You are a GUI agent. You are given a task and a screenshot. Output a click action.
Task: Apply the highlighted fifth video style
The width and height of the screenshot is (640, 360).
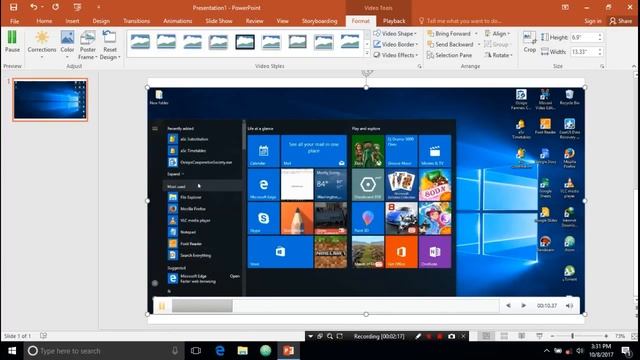[x=245, y=42]
